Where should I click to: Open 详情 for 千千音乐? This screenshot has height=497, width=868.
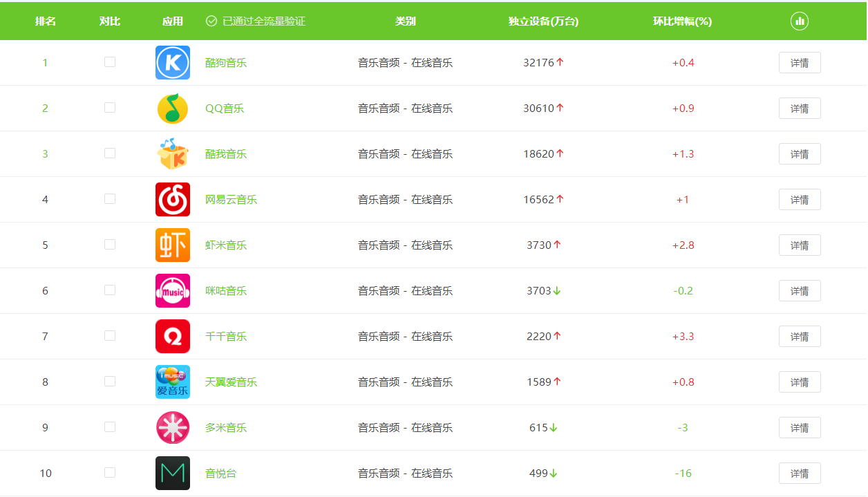point(800,336)
